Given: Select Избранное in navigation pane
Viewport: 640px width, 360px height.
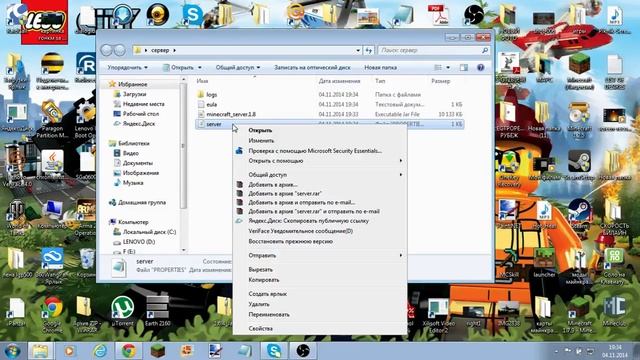Looking at the screenshot, I should pos(133,84).
